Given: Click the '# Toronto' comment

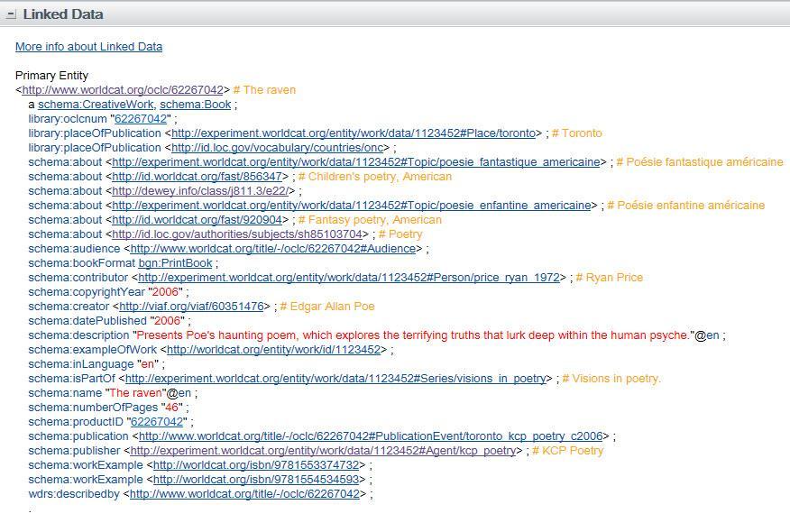Looking at the screenshot, I should point(577,133).
